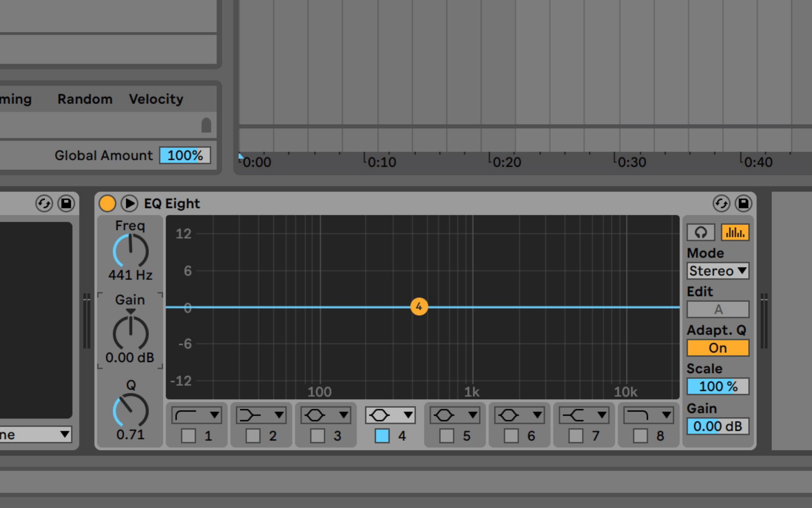Open band 7 filter type dropdown

584,415
